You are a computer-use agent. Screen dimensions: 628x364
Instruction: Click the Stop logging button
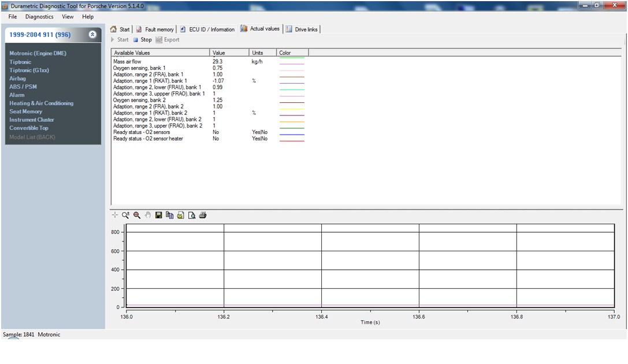click(x=143, y=40)
